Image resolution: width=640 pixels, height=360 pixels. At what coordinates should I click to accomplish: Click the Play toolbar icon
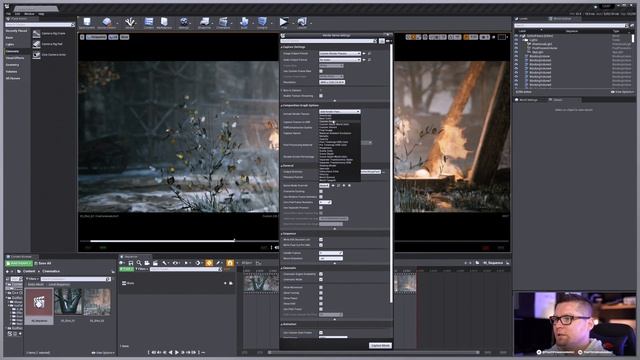coord(284,22)
